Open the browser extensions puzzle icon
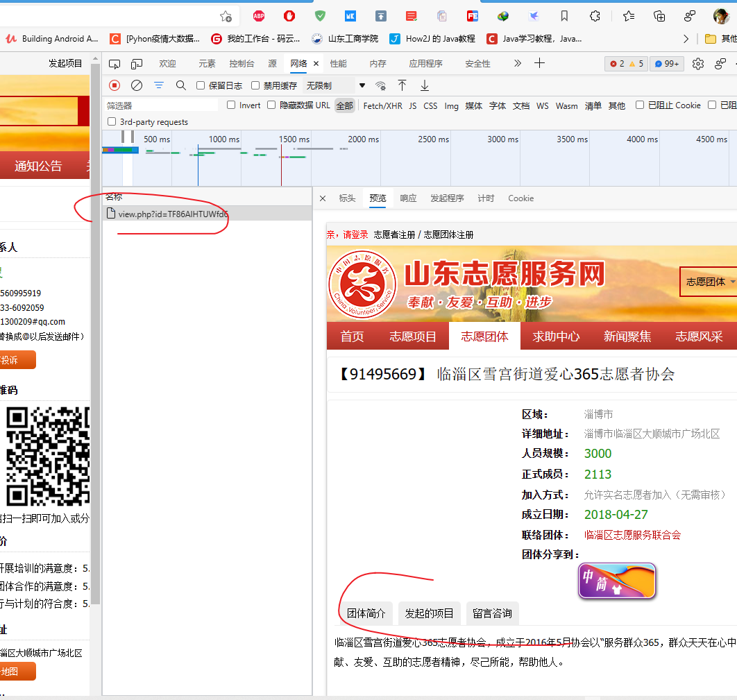Image resolution: width=737 pixels, height=700 pixels. [595, 17]
